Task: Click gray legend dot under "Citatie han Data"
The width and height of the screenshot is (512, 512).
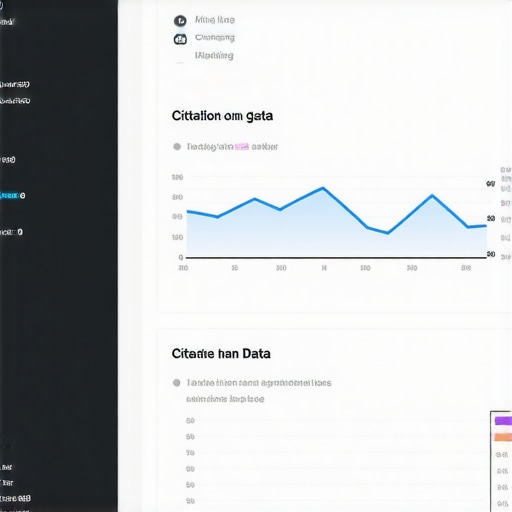Action: [177, 383]
